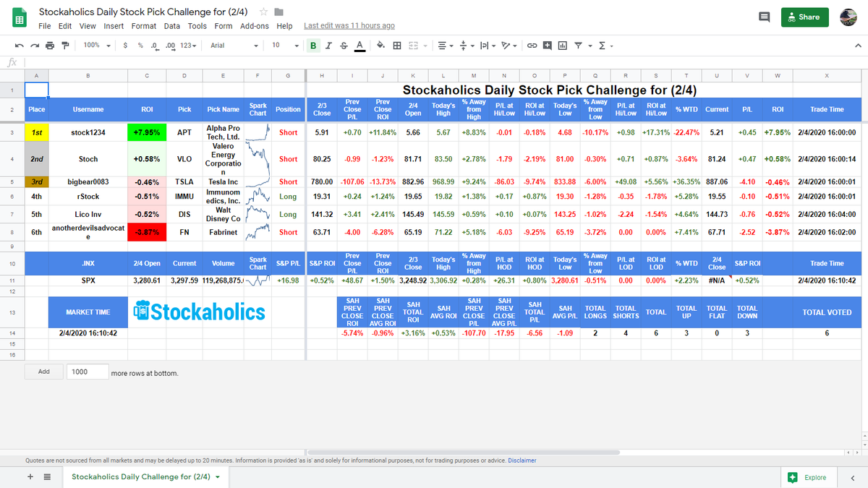The height and width of the screenshot is (488, 868).
Task: Decrease decimal places
Action: point(155,46)
